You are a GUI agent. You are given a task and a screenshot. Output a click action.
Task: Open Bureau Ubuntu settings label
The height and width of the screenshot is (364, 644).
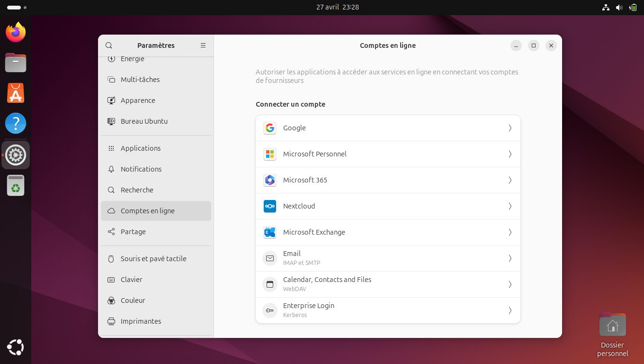click(x=144, y=121)
